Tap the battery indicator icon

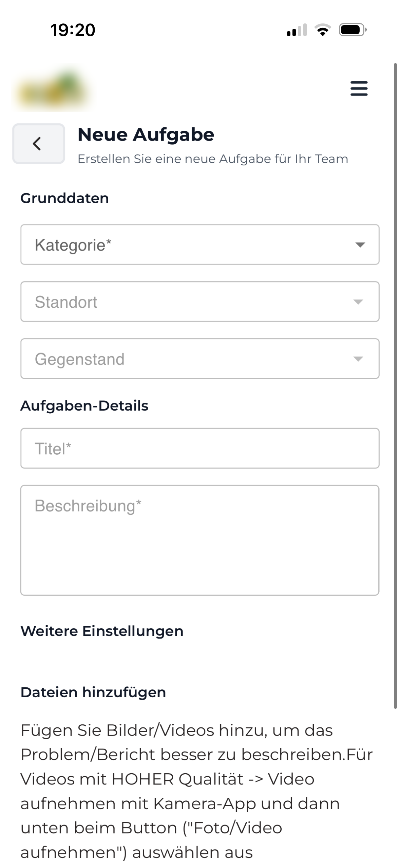(x=352, y=30)
